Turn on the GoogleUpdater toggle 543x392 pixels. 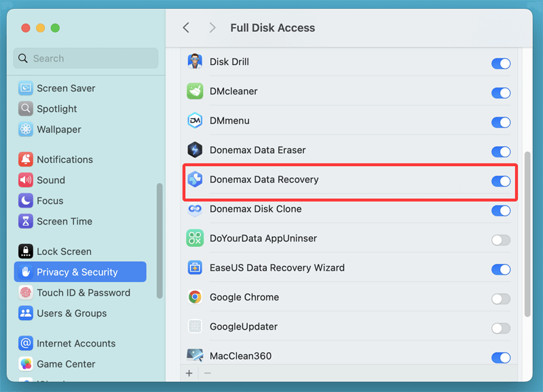tap(500, 328)
